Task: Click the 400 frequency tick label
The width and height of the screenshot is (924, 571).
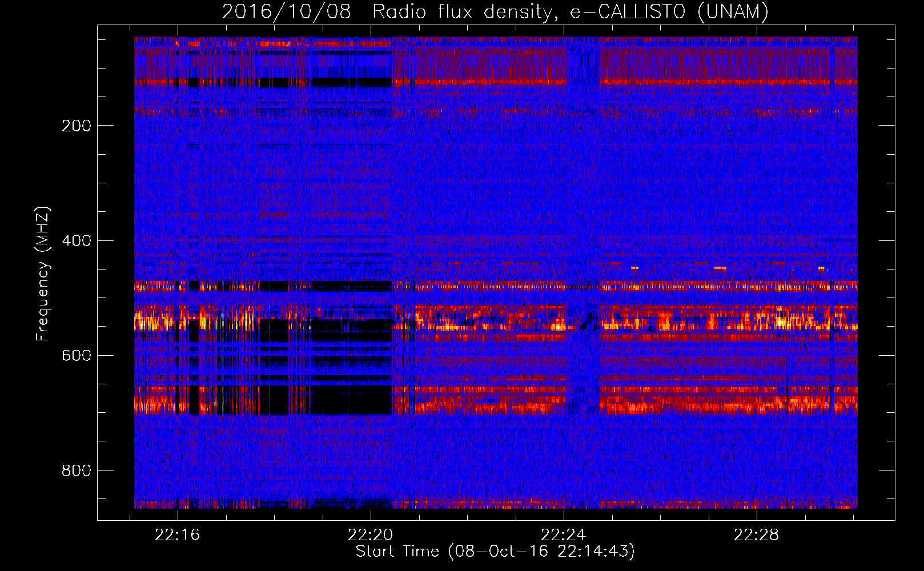Action: 77,240
